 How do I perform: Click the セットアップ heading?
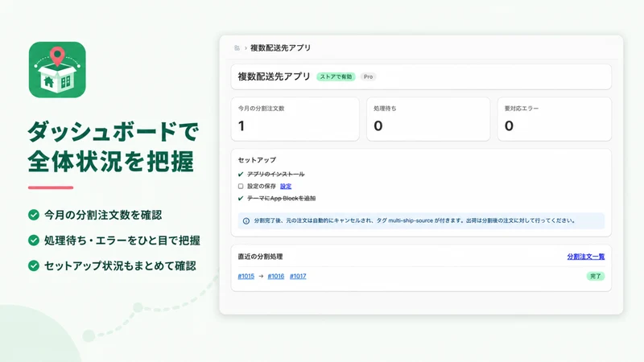click(257, 160)
